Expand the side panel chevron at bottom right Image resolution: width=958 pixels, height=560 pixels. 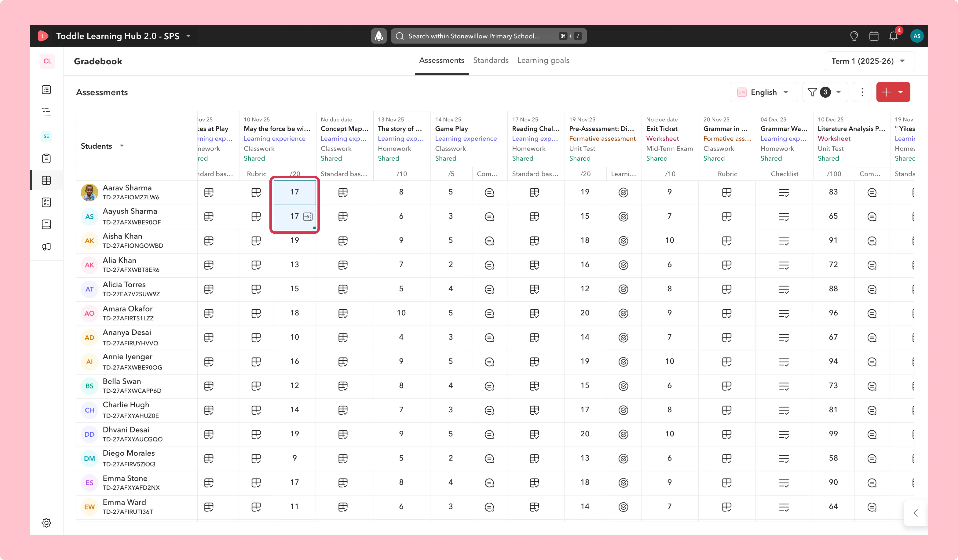pos(916,513)
